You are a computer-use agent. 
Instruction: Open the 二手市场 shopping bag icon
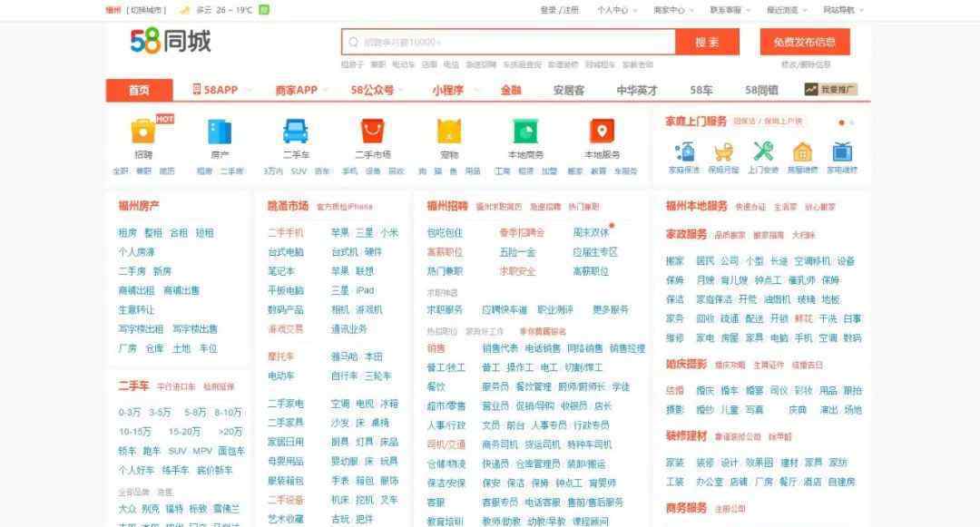click(x=373, y=132)
